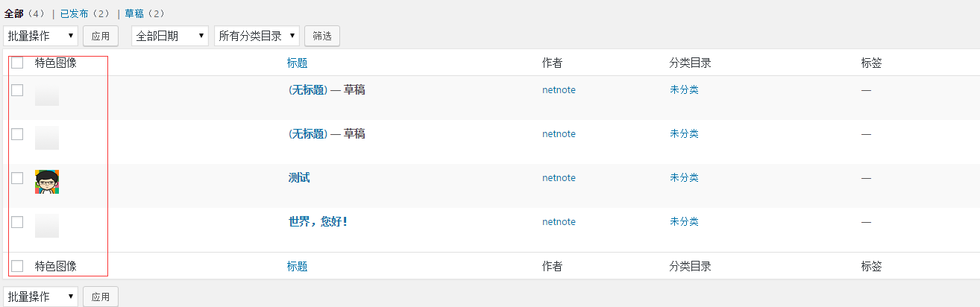Open the bottom 批量操作 dropdown
Viewport: 980px width, 307px height.
click(41, 297)
